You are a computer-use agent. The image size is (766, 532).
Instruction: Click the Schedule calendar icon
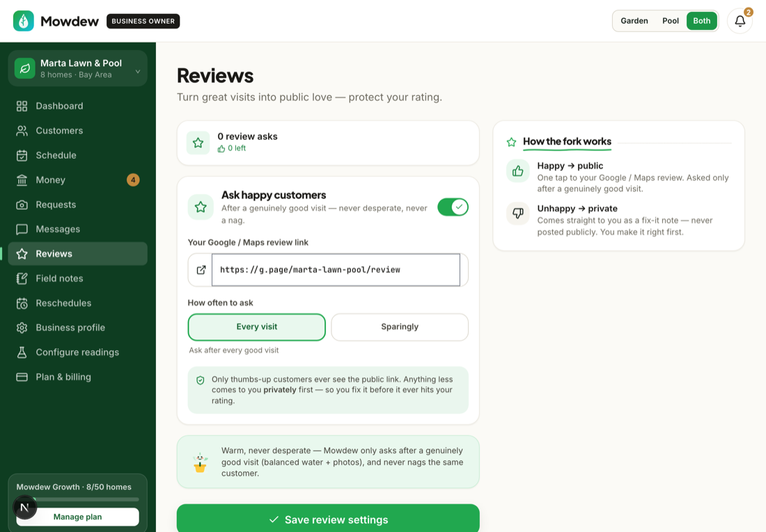[22, 155]
